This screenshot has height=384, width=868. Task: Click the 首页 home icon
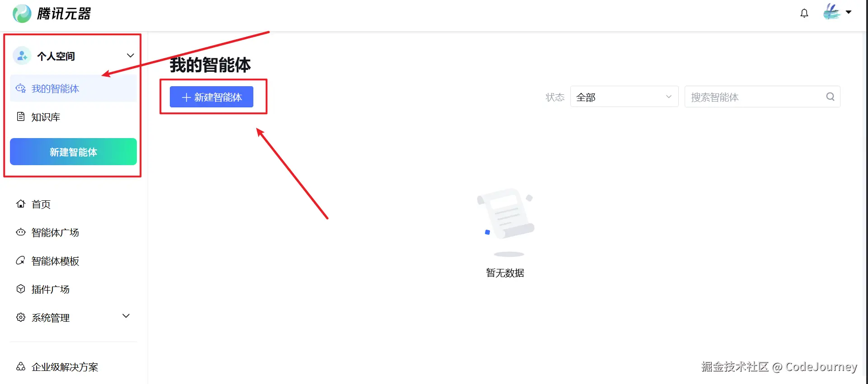click(x=21, y=204)
